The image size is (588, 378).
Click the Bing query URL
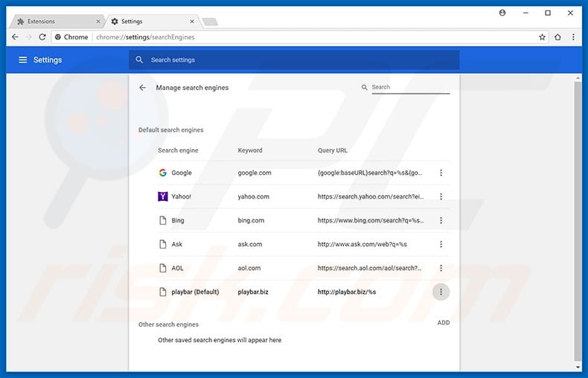371,220
